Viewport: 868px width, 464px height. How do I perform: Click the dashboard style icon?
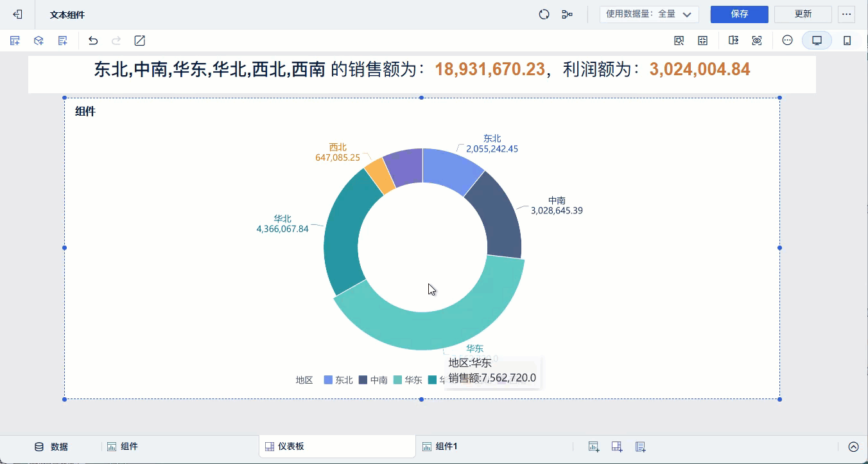679,40
